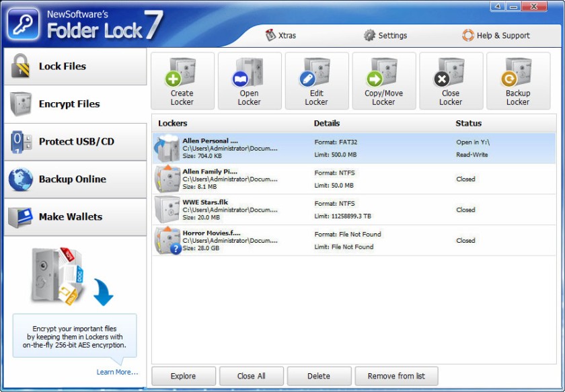The height and width of the screenshot is (392, 565).
Task: Click the 'Limit: 500.0 MB' detail
Action: [335, 155]
